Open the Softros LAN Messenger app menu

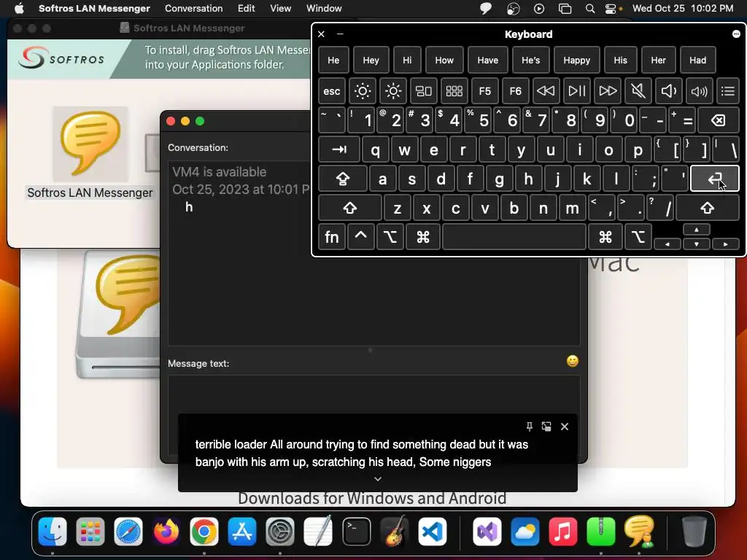(94, 8)
